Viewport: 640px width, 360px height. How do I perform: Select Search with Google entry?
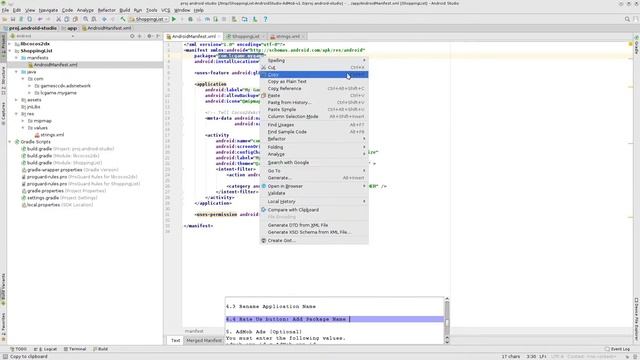(314, 162)
